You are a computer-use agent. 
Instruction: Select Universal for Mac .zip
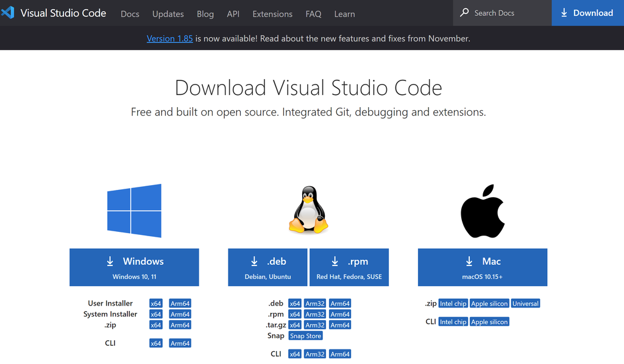(x=525, y=304)
